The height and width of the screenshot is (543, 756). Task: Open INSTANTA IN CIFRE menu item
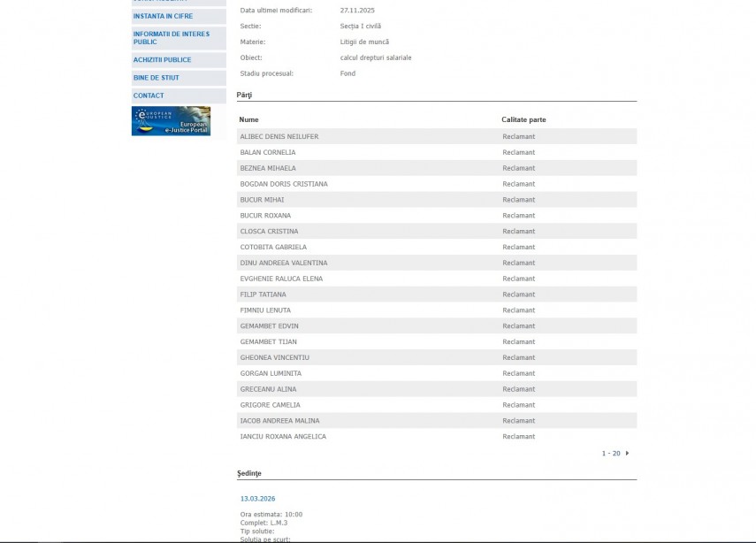point(163,16)
